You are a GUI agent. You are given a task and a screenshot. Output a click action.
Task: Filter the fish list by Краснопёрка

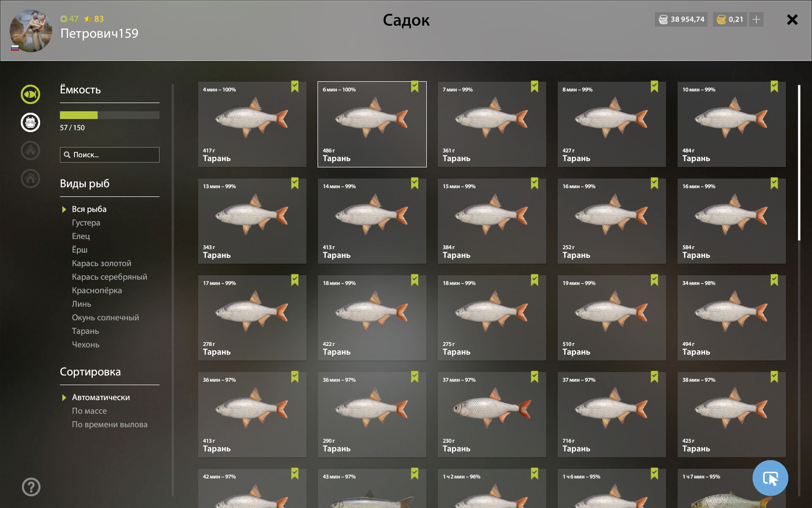coord(97,290)
